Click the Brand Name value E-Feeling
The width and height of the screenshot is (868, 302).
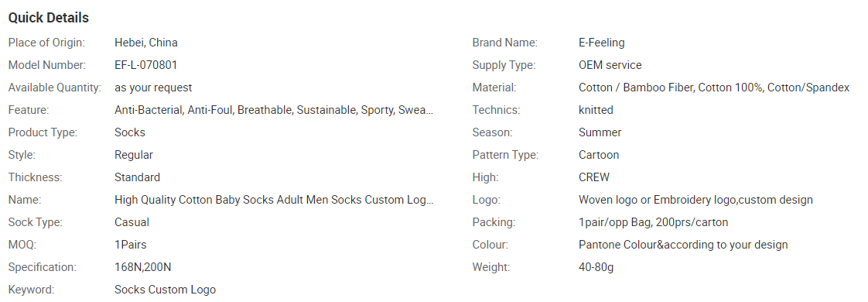click(x=602, y=42)
